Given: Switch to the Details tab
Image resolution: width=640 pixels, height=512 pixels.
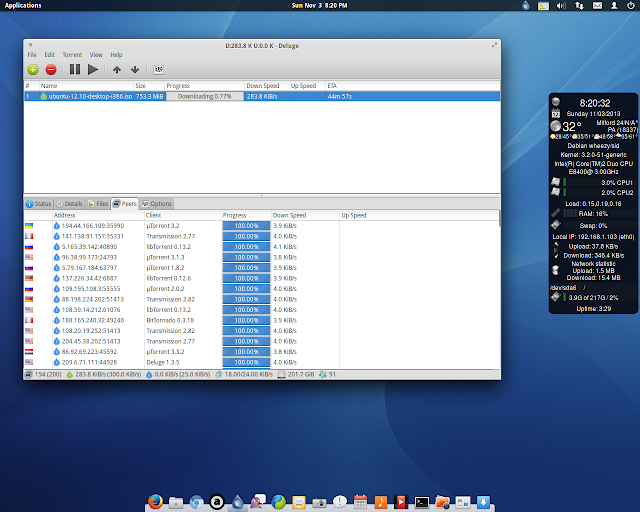Looking at the screenshot, I should pyautogui.click(x=69, y=204).
